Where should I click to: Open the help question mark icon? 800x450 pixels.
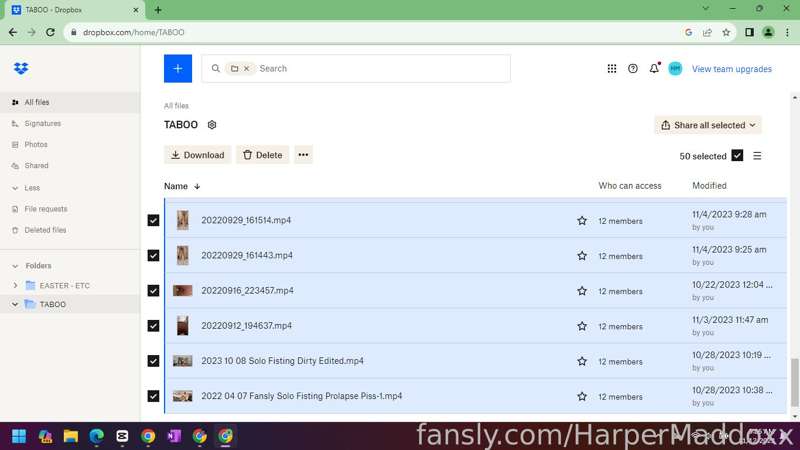(633, 68)
